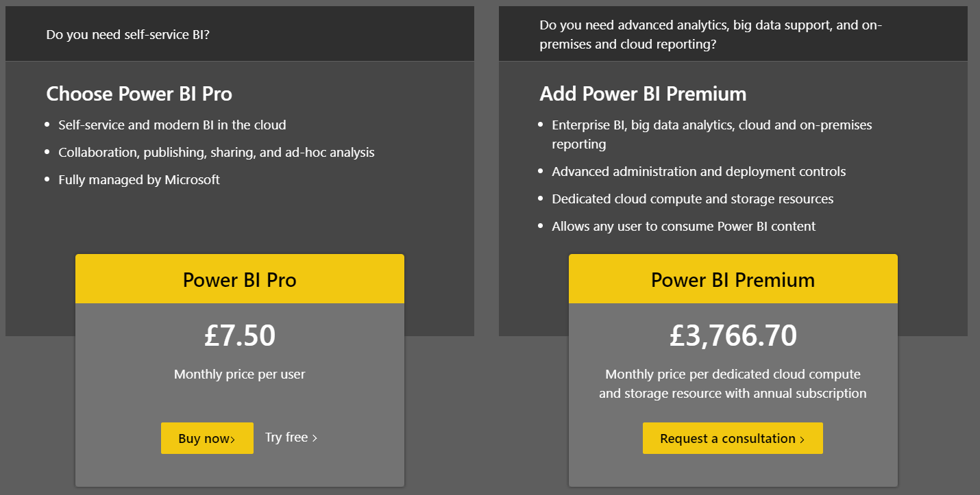The image size is (980, 495).
Task: Click 'Fully managed by Microsoft' bullet
Action: click(139, 179)
